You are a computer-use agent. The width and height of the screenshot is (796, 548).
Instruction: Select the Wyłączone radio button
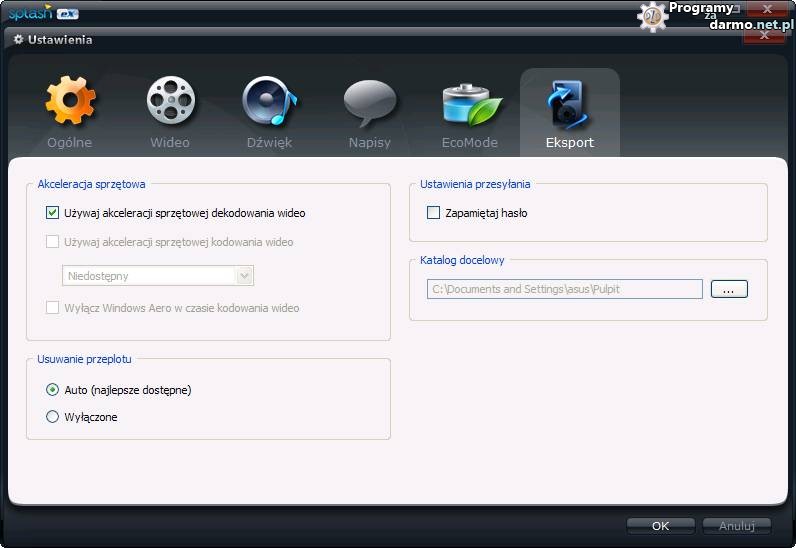tap(53, 417)
